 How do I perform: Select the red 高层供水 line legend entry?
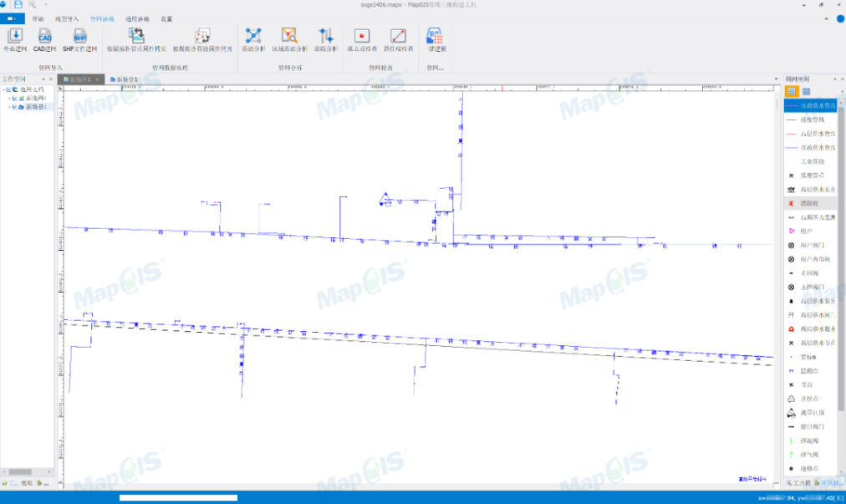click(x=810, y=133)
